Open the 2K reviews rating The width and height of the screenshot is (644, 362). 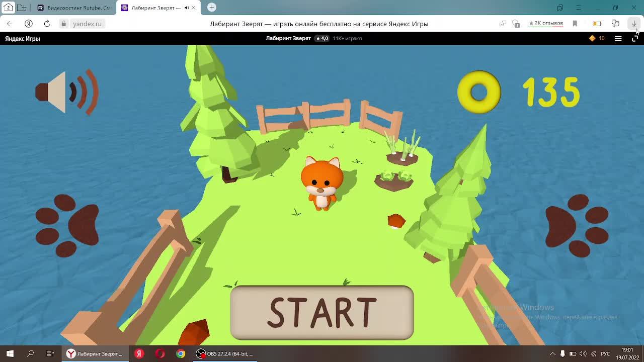coord(546,24)
